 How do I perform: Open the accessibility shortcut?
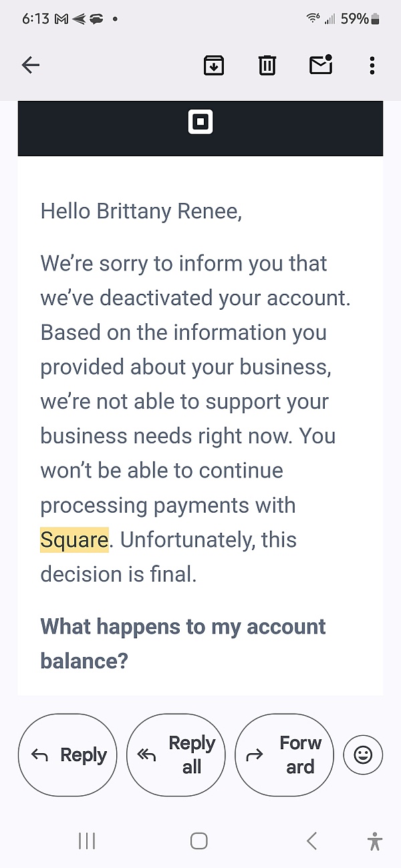(375, 841)
